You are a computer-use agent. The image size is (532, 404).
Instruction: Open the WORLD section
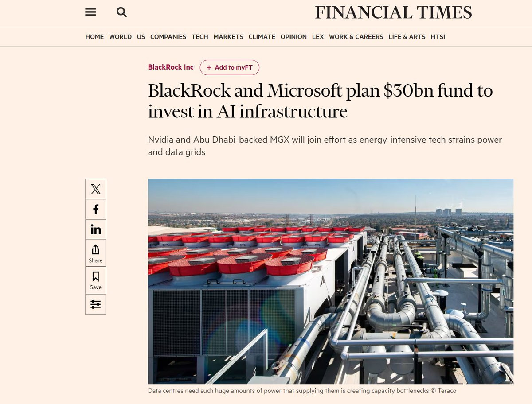tap(120, 37)
